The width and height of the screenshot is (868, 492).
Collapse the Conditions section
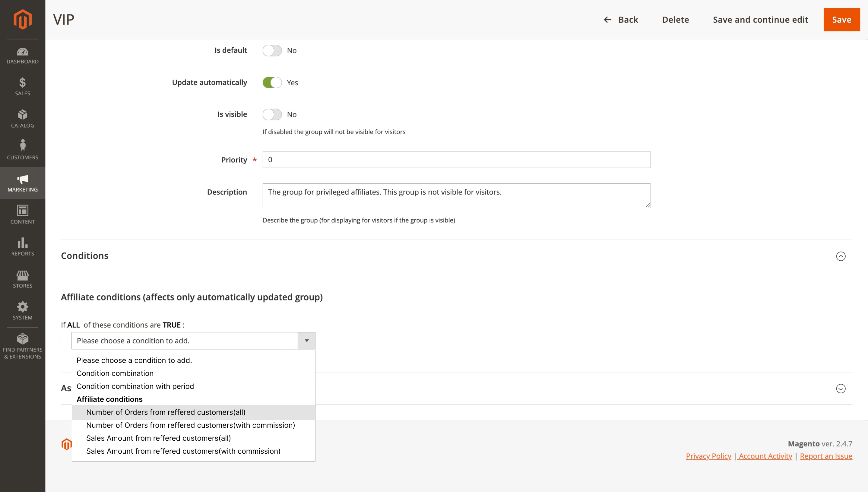(841, 256)
